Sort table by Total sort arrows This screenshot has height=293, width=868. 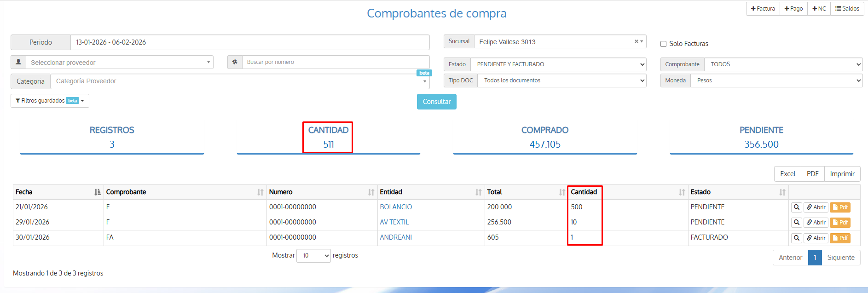tap(562, 192)
